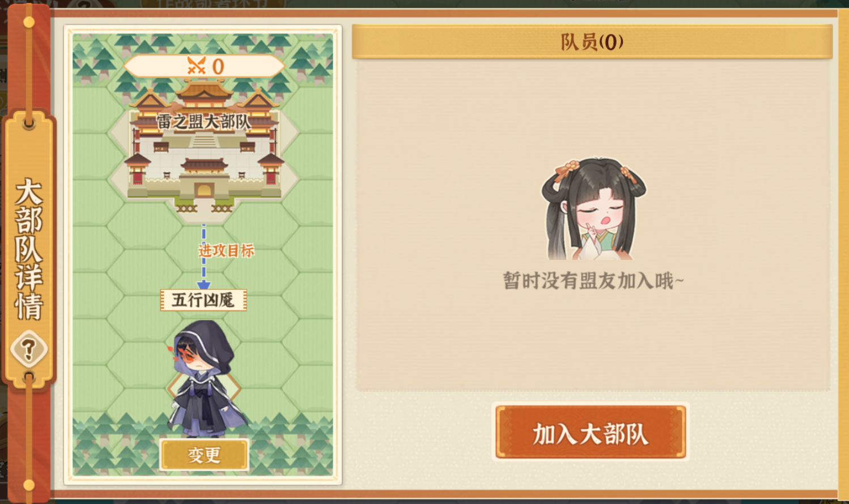Tap the palace's central yellow gate
Viewport: 849px width, 504px height.
[203, 190]
